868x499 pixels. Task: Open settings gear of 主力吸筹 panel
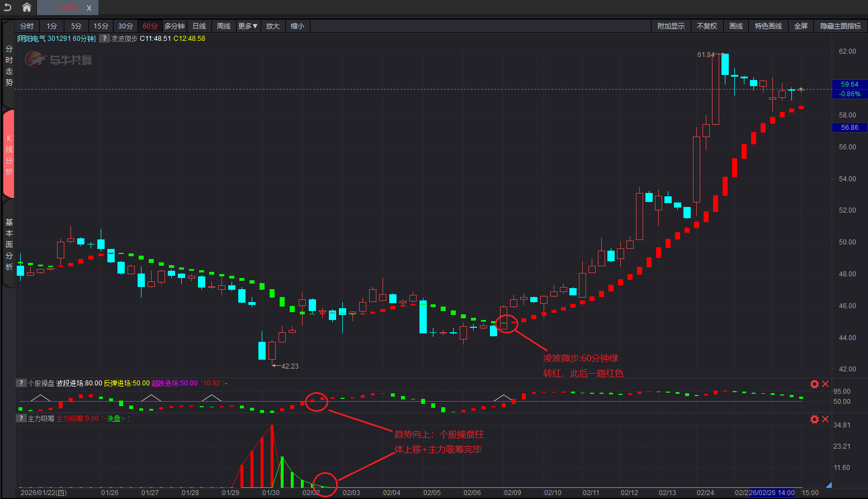coord(814,419)
